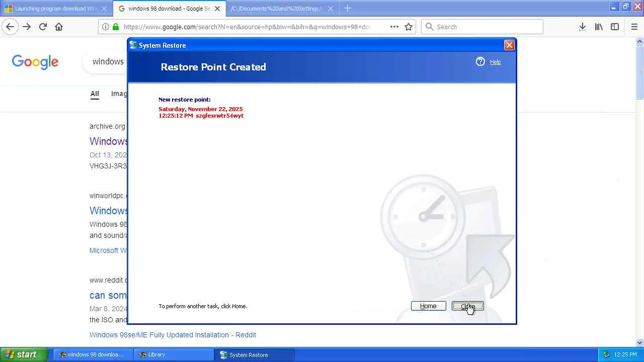
Task: Open the Help link in System Restore
Action: (495, 62)
